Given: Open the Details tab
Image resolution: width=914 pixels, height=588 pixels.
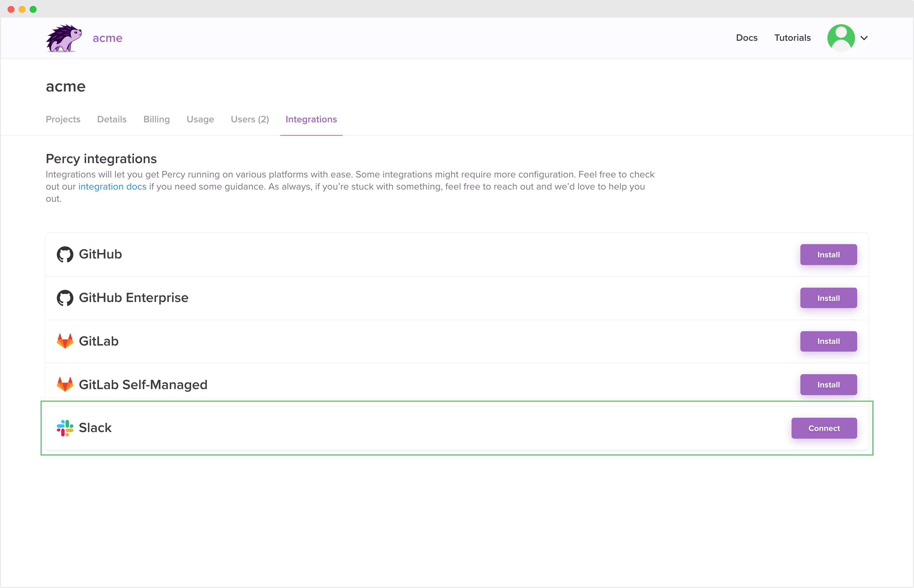Looking at the screenshot, I should (112, 120).
